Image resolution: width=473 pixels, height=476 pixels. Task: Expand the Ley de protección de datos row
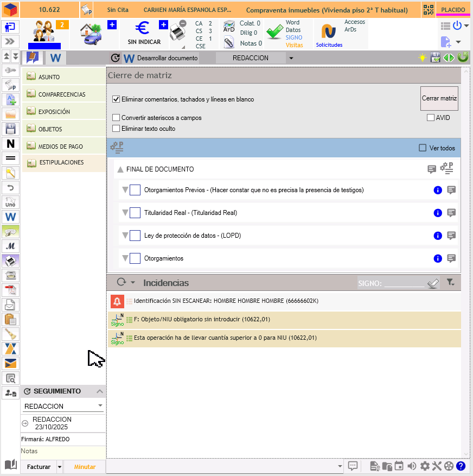[x=125, y=236]
